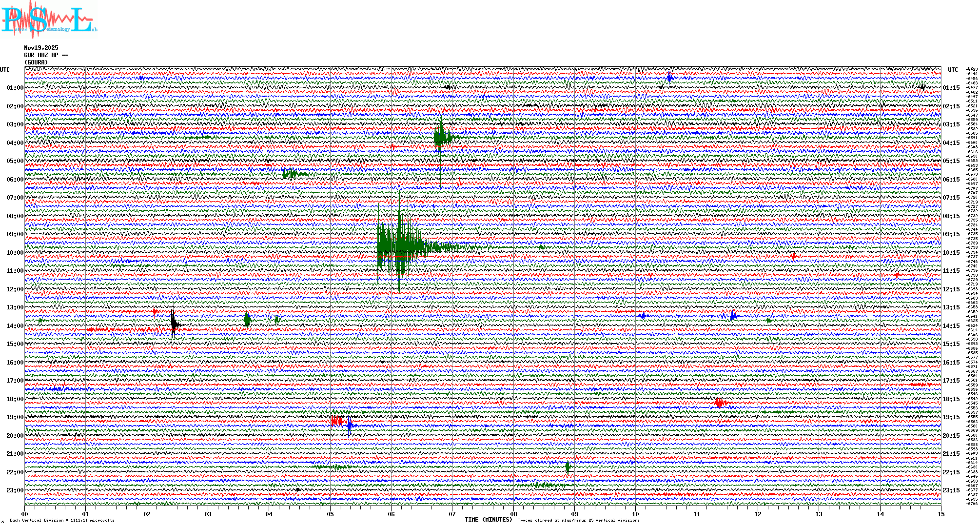Image resolution: width=980 pixels, height=527 pixels.
Task: Click the GUR HHZ HP station label
Action: 46,55
